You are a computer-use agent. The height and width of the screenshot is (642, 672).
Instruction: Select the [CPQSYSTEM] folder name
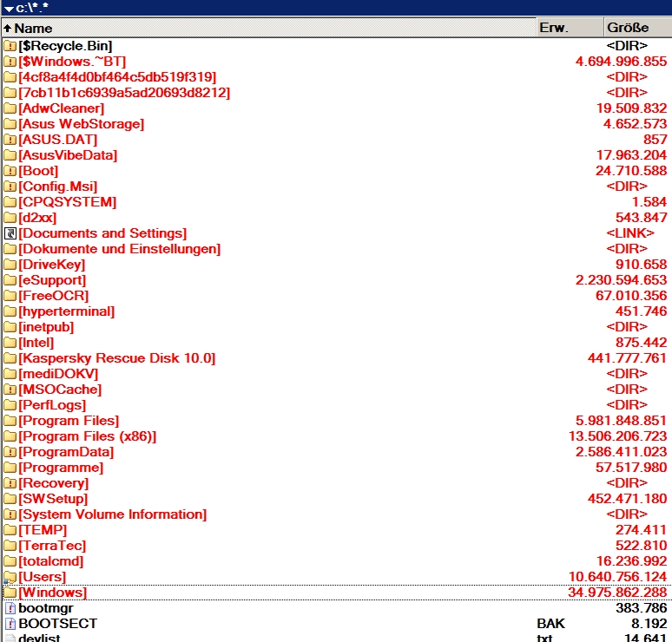67,202
